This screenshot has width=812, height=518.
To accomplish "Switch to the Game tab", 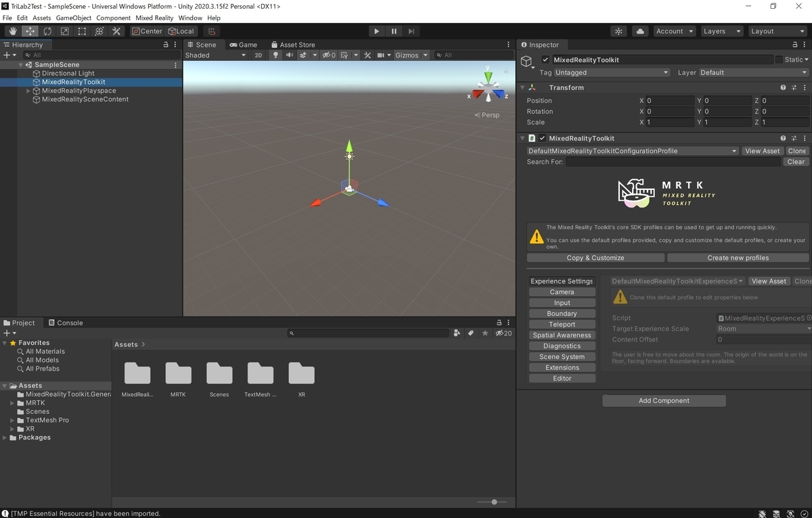I will click(244, 45).
